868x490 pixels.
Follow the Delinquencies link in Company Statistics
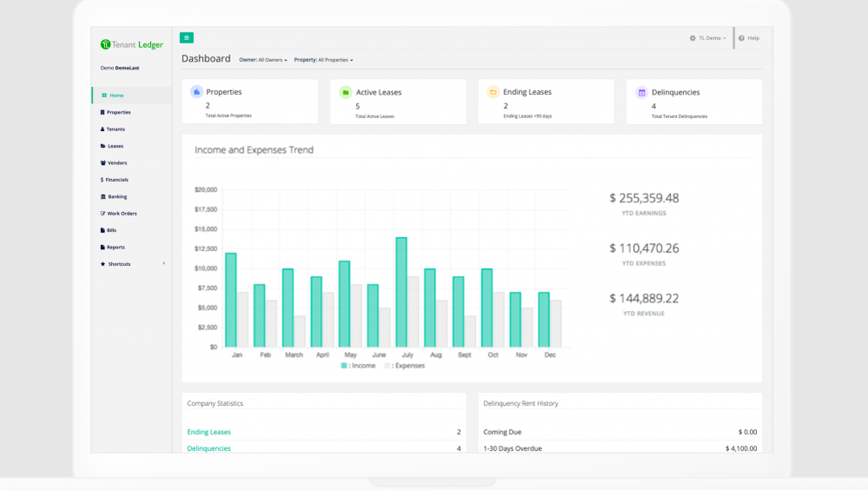209,448
